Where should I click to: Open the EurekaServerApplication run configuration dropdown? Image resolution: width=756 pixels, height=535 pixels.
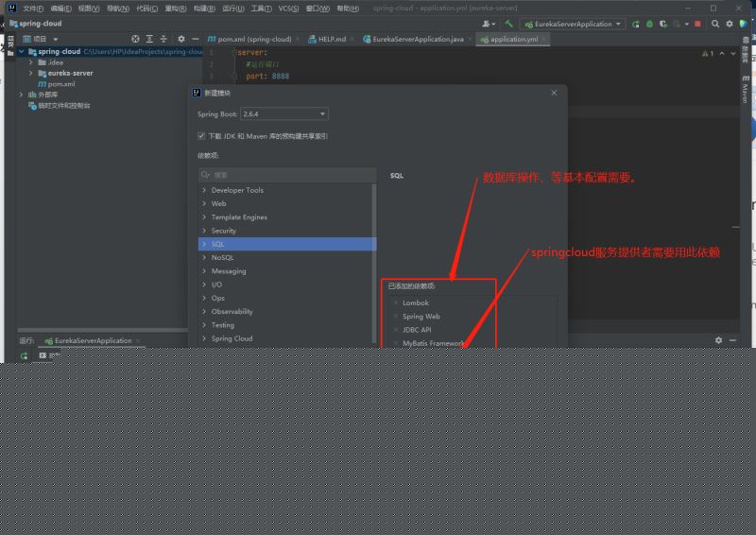[571, 24]
